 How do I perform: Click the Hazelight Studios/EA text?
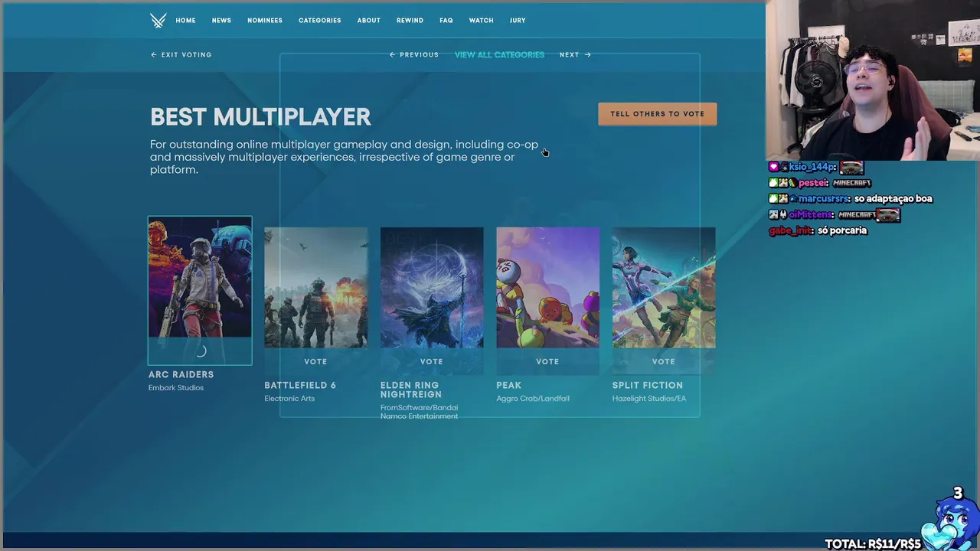pyautogui.click(x=649, y=399)
